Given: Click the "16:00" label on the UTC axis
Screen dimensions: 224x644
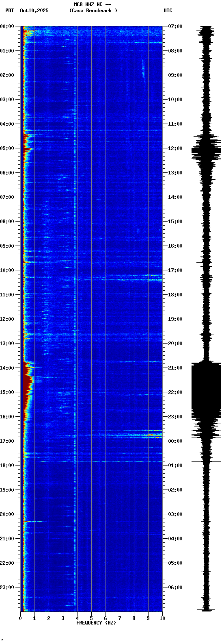Looking at the screenshot, I should click(175, 246).
